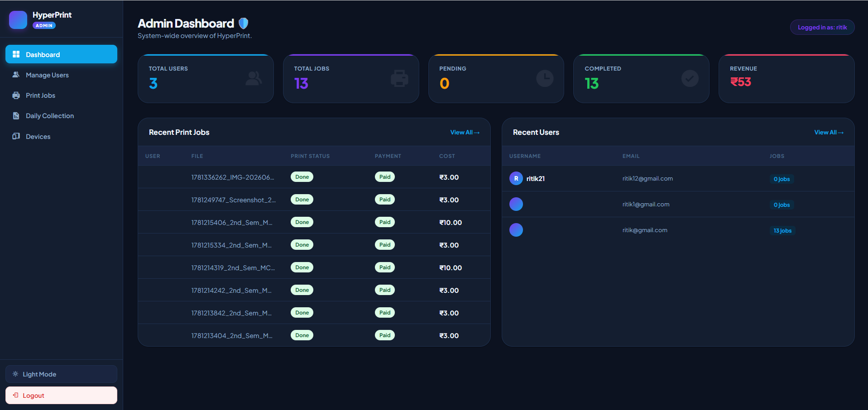The width and height of the screenshot is (868, 410).
Task: Click ₹10.00 cost for 1781215406 row
Action: click(451, 222)
